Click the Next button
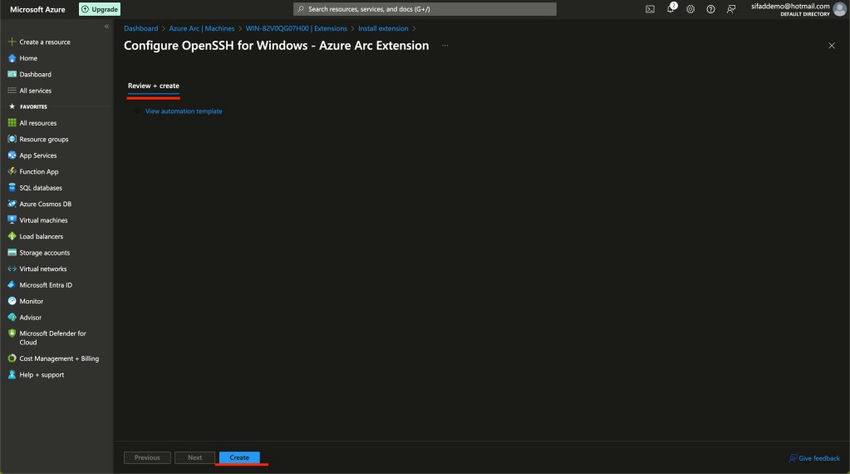The image size is (850, 474). (195, 458)
